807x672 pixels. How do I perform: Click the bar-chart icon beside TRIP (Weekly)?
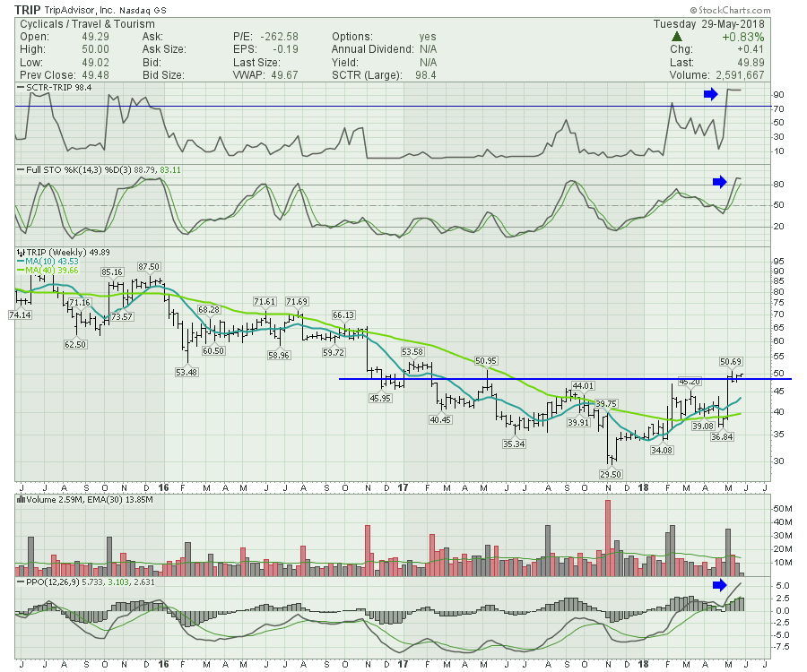point(21,253)
